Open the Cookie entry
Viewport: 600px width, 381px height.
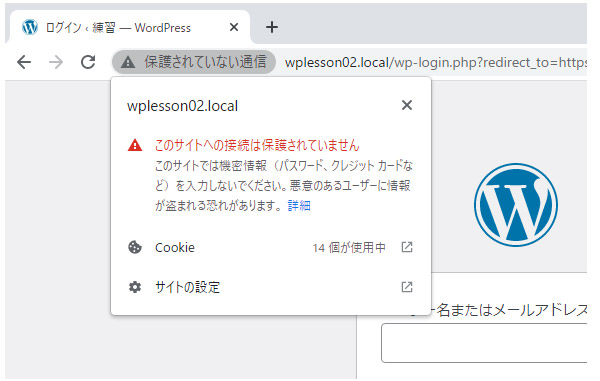point(271,247)
